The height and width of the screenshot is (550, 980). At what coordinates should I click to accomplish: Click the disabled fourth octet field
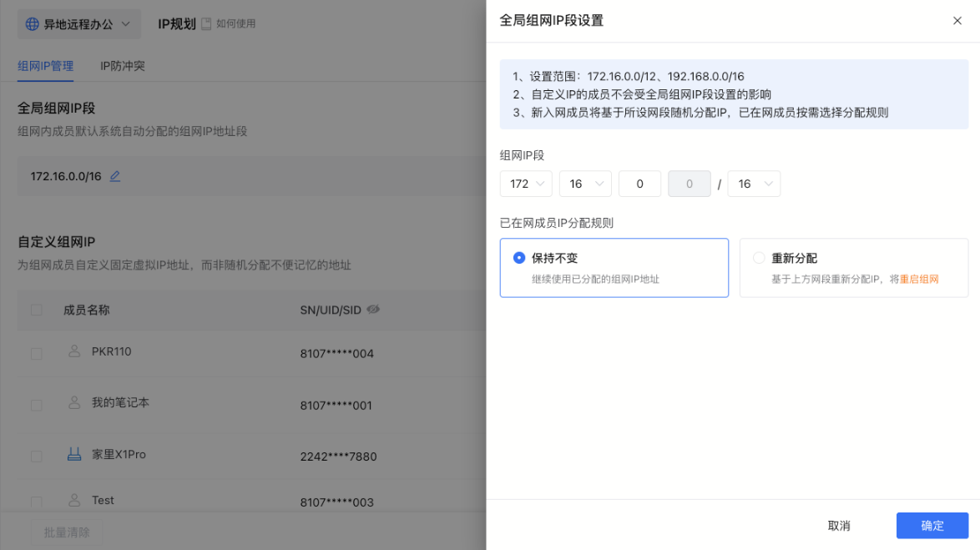pyautogui.click(x=690, y=184)
